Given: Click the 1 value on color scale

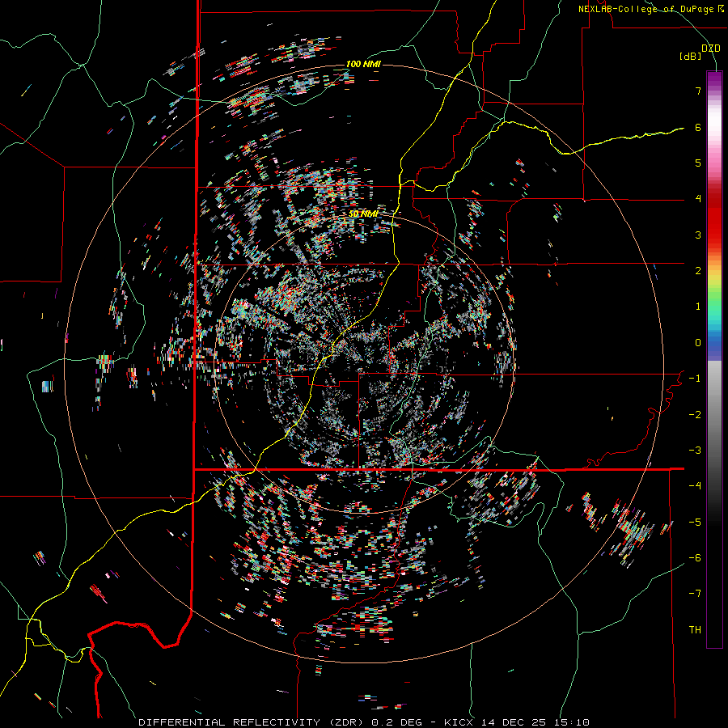Looking at the screenshot, I should tap(698, 307).
